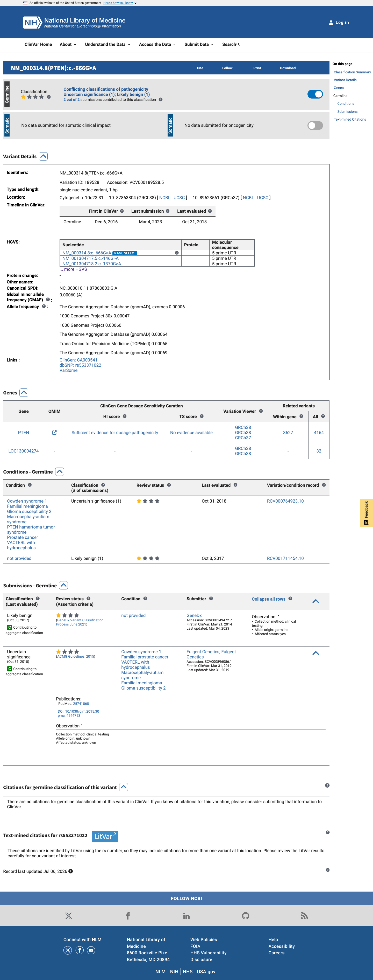This screenshot has width=373, height=980.
Task: Open YouTube icon under Connect with NLM
Action: tap(91, 950)
